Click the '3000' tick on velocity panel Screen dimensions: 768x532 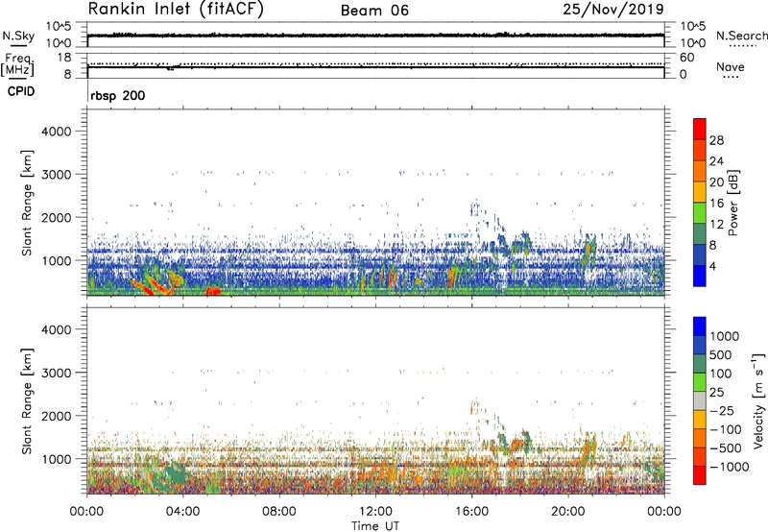[57, 373]
